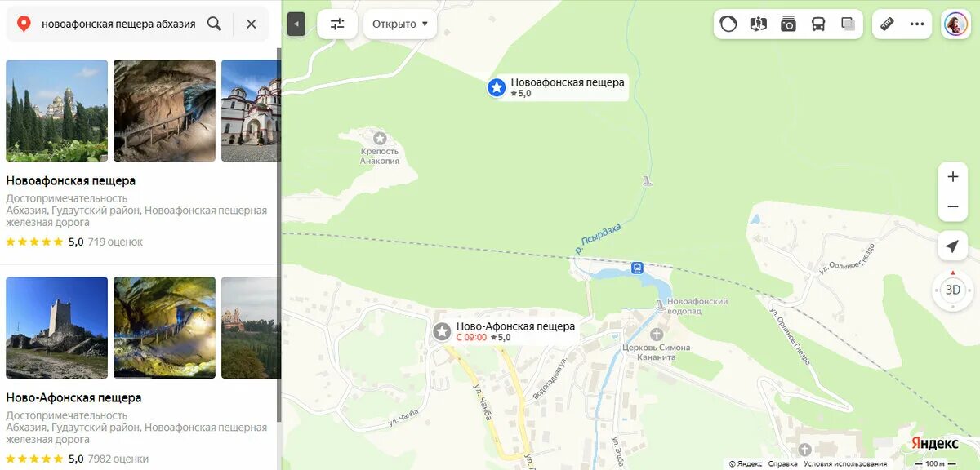Click the Новоафонская пещера map label
Viewport: 980px width, 470px height.
tap(568, 82)
